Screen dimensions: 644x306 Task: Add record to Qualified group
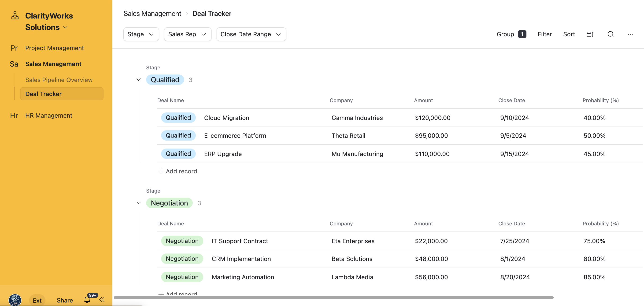[178, 171]
